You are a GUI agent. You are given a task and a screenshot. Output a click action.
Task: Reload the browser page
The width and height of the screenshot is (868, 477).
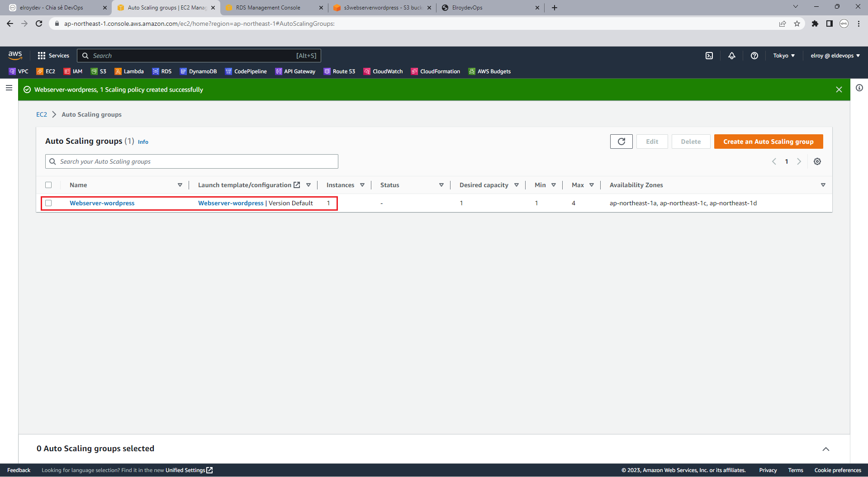pyautogui.click(x=39, y=24)
